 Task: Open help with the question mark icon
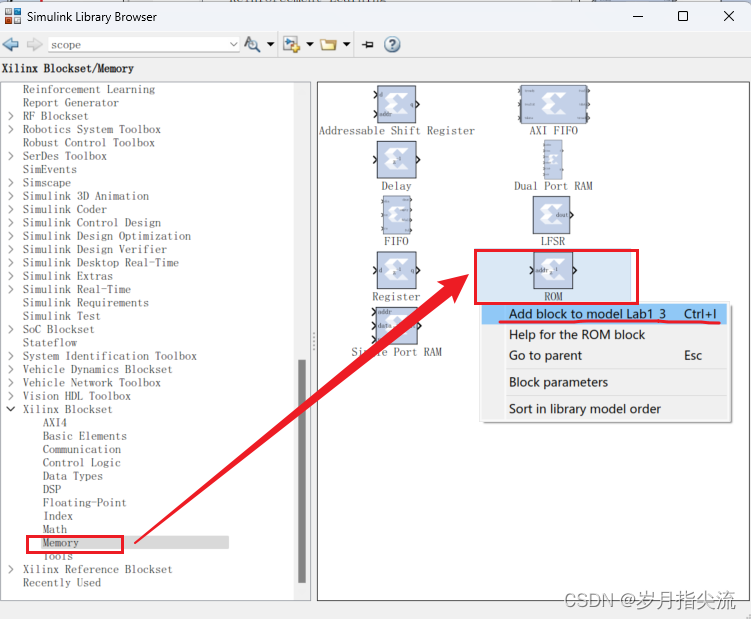pos(392,45)
